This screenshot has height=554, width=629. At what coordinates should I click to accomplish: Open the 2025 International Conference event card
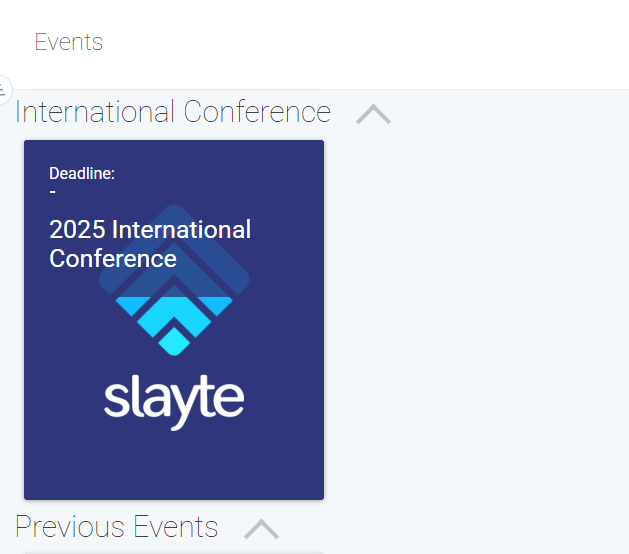coord(174,320)
